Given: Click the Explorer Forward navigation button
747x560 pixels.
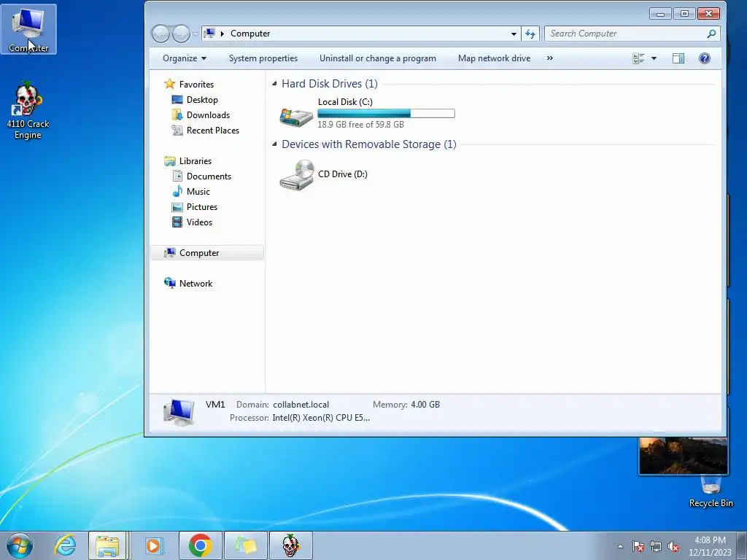Looking at the screenshot, I should (x=181, y=34).
